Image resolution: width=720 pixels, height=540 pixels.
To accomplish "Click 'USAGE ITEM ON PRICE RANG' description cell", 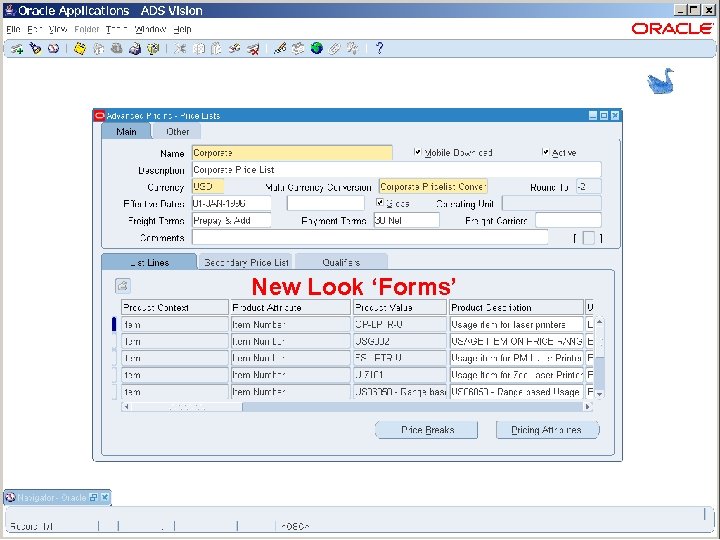I will click(516, 341).
